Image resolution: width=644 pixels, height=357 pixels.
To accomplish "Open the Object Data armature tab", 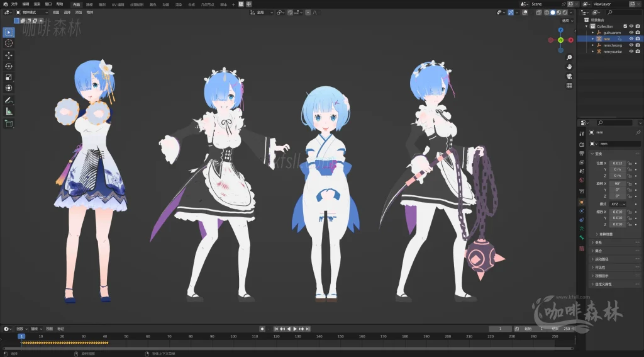I will pyautogui.click(x=582, y=229).
